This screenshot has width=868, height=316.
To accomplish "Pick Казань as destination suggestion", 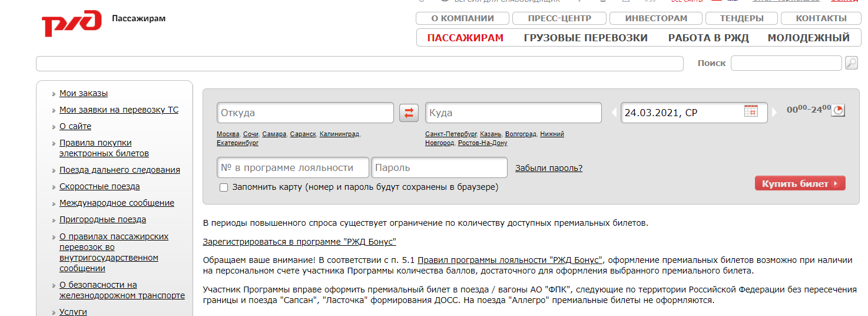I will [491, 134].
